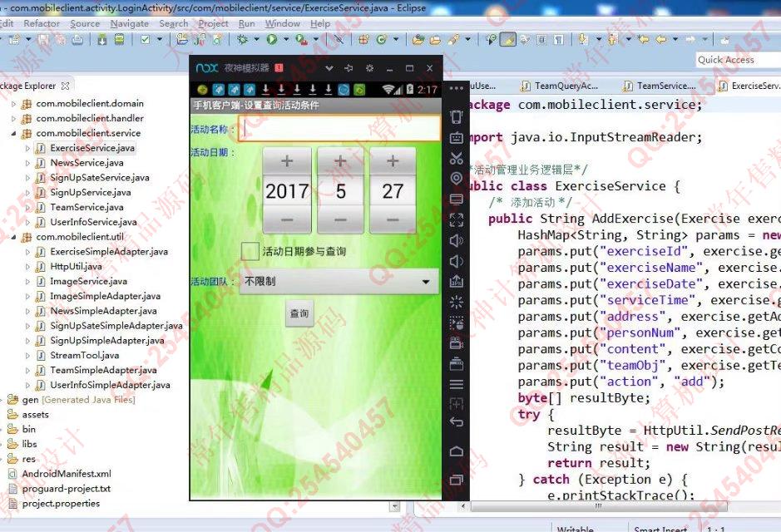Increase day 27 with plus button
The width and height of the screenshot is (781, 532).
393,160
